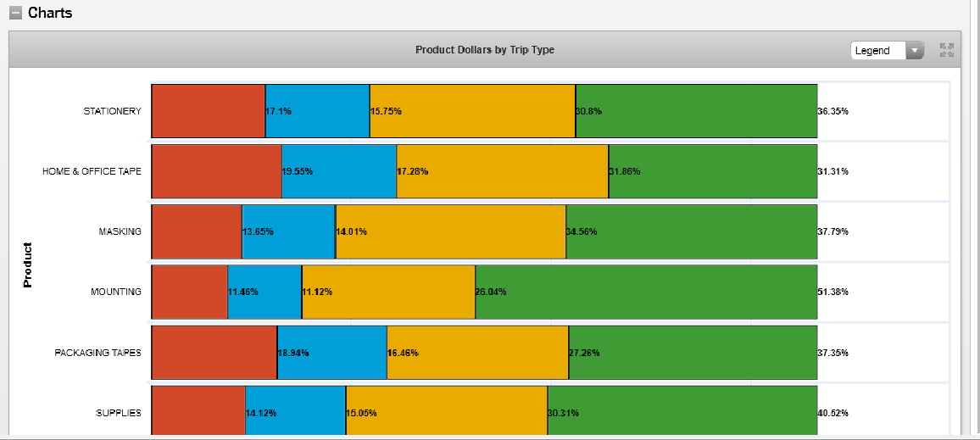Click the PACKAGING TAPES axis label

pyautogui.click(x=97, y=353)
